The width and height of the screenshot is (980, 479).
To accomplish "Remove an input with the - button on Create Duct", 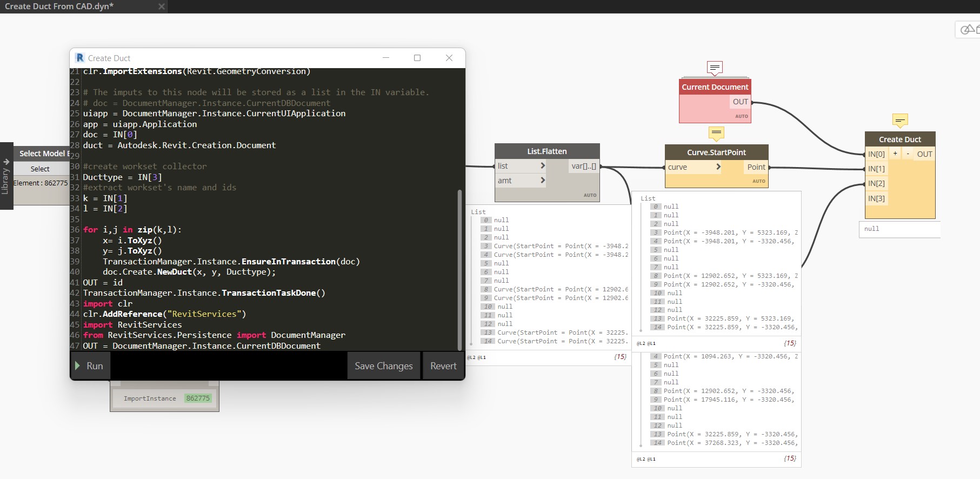I will [908, 154].
